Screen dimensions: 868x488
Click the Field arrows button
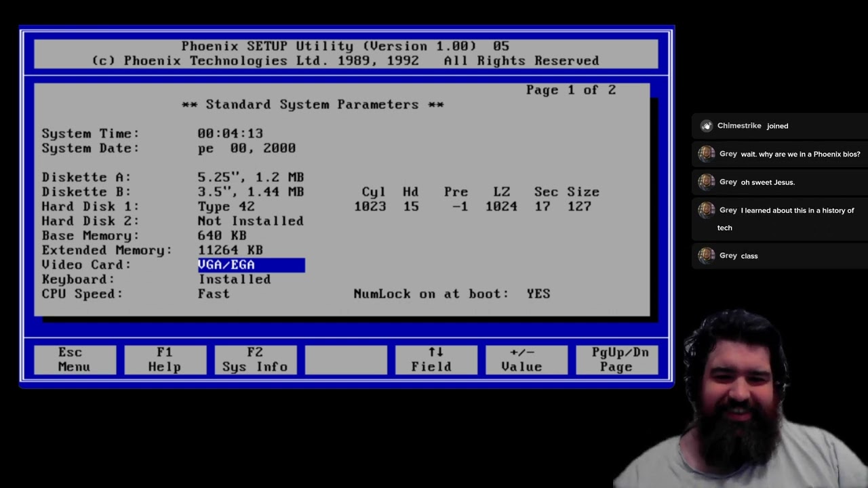tap(435, 360)
